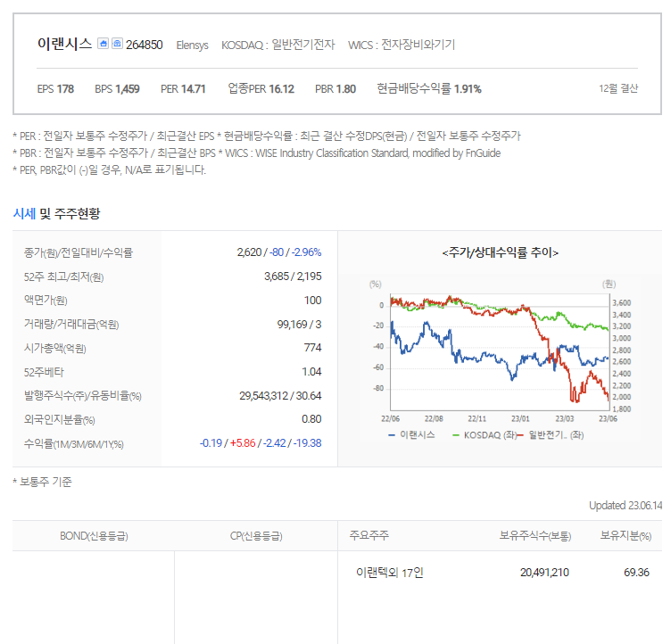Image resolution: width=671 pixels, height=644 pixels.
Task: Select the held shares 20,491,210
Action: (544, 572)
